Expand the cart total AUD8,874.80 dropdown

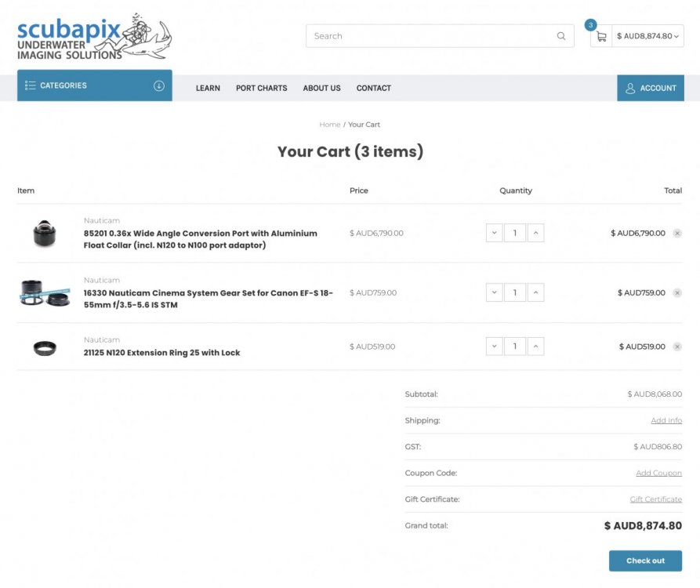coord(647,36)
